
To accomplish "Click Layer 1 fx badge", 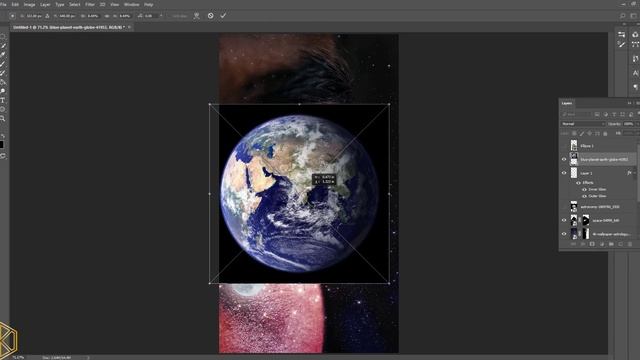I will tap(629, 173).
